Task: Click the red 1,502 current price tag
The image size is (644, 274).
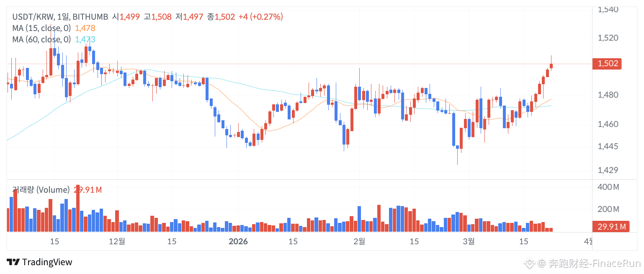Action: (x=607, y=64)
